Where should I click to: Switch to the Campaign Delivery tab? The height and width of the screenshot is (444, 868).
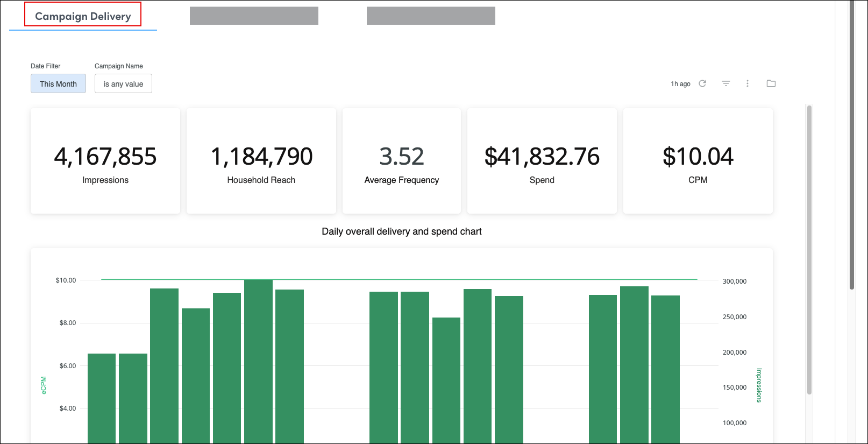point(83,16)
